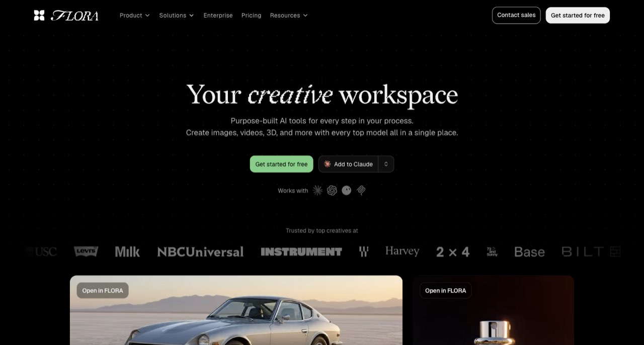
Task: Click the "Create images, videos, 3D" line
Action: click(322, 133)
